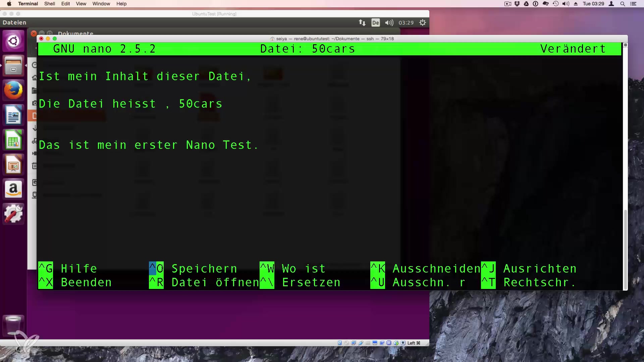Image resolution: width=644 pixels, height=362 pixels.
Task: Toggle the De keyboard layout indicator
Action: pos(375,22)
